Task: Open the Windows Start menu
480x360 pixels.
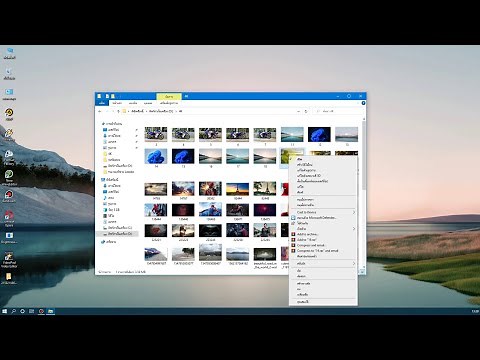Action: tap(4, 311)
